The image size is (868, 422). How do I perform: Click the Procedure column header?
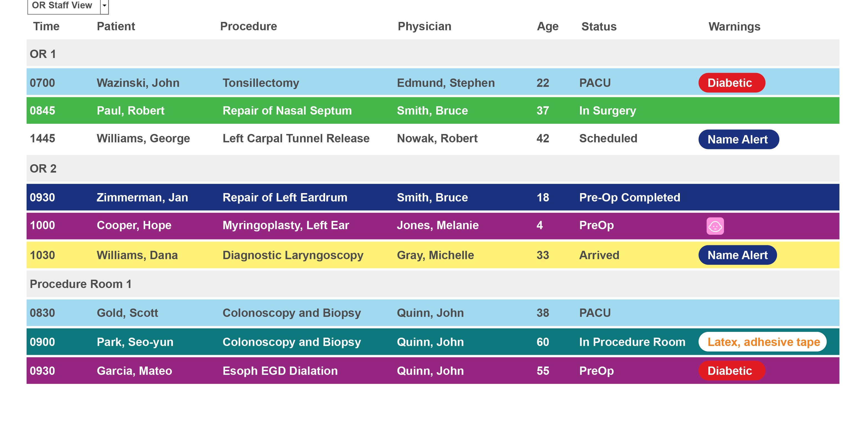click(x=248, y=26)
